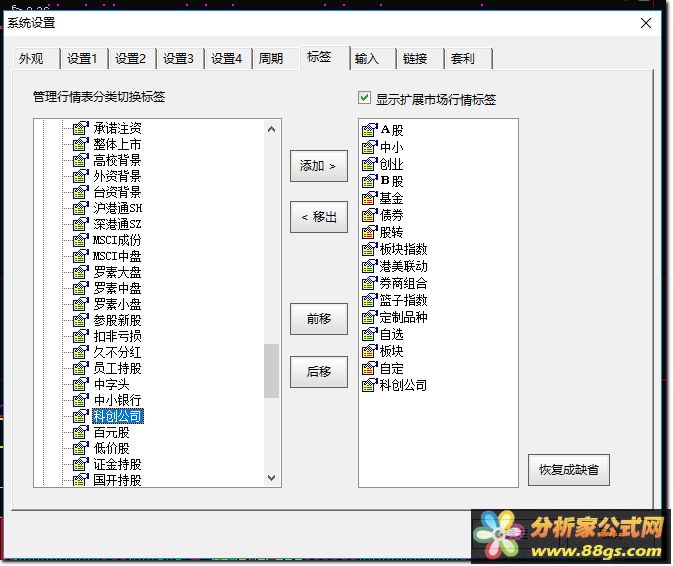Screen dimensions: 673x566
Task: Click the icon beside 中字头
Action: (81, 384)
